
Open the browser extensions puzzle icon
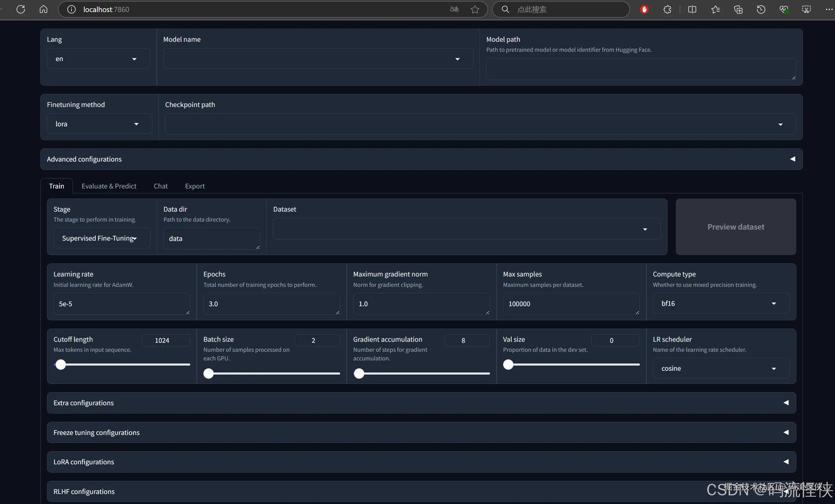click(x=667, y=9)
